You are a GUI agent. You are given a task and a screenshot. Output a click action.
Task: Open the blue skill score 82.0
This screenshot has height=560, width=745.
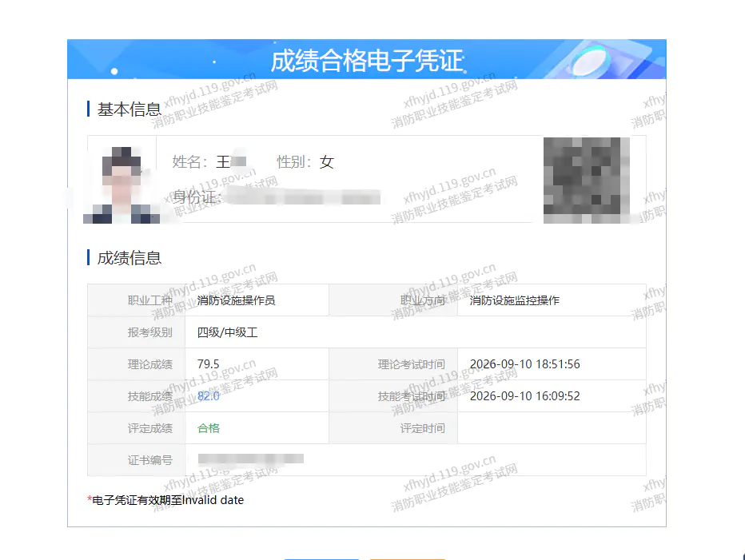coord(208,396)
